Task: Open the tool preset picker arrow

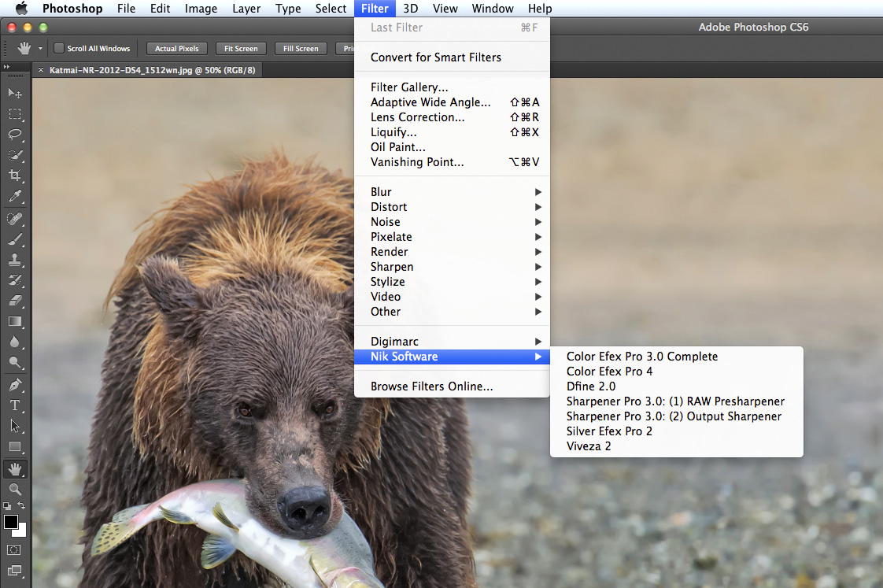Action: coord(41,49)
